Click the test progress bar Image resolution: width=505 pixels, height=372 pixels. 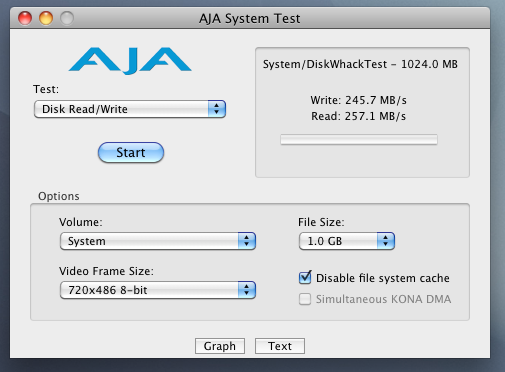click(359, 140)
